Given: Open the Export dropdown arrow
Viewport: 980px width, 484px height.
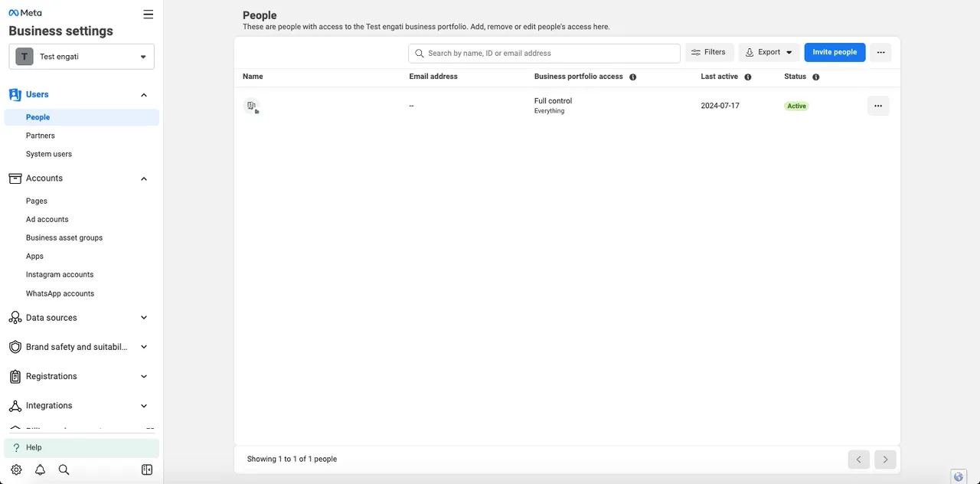Looking at the screenshot, I should pyautogui.click(x=789, y=52).
